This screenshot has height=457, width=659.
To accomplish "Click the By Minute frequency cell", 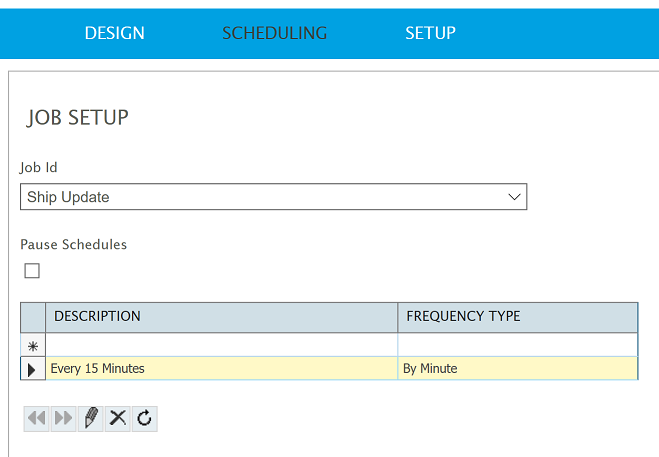I will [517, 369].
